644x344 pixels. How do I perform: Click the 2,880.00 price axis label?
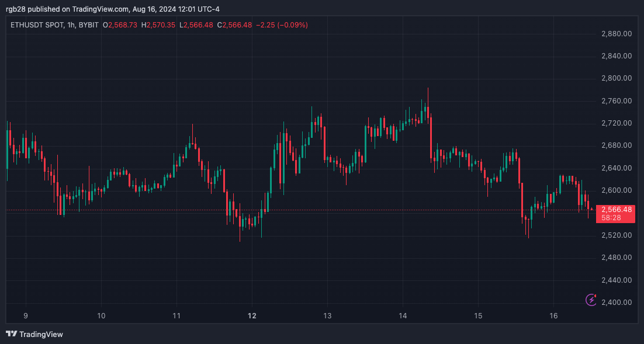pos(617,34)
